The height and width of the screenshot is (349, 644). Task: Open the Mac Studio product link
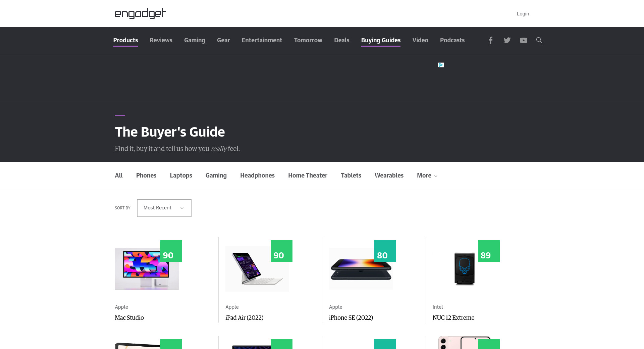129,318
